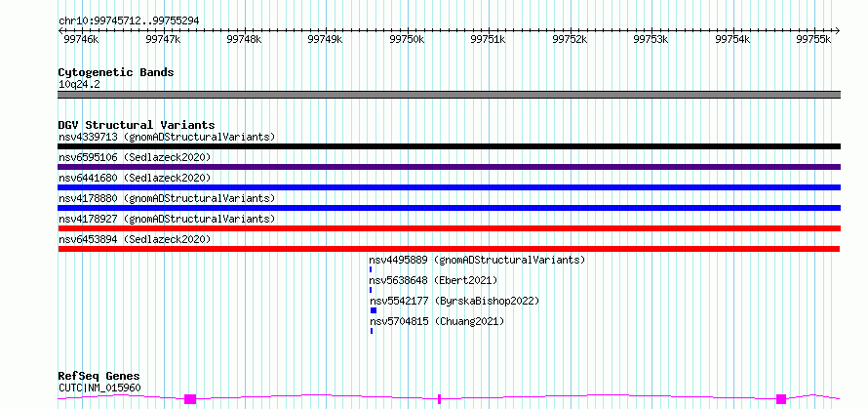Click the nsv6595106 variant label

coord(135,157)
